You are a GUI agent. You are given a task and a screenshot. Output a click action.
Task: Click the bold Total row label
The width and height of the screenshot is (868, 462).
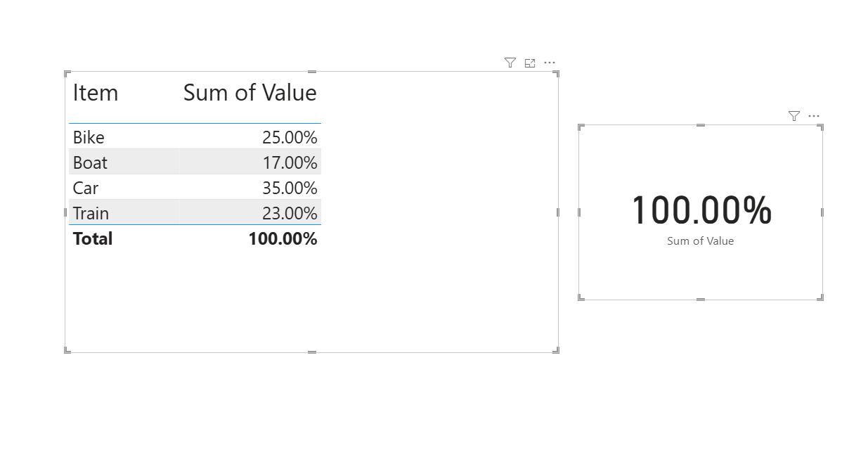(x=93, y=238)
